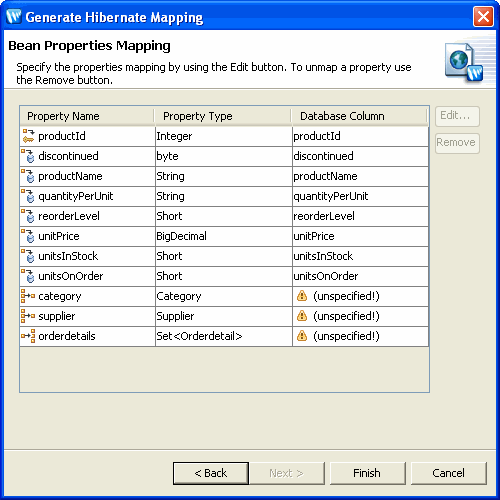Click the Integer type cell
500x500 pixels.
[x=224, y=136]
